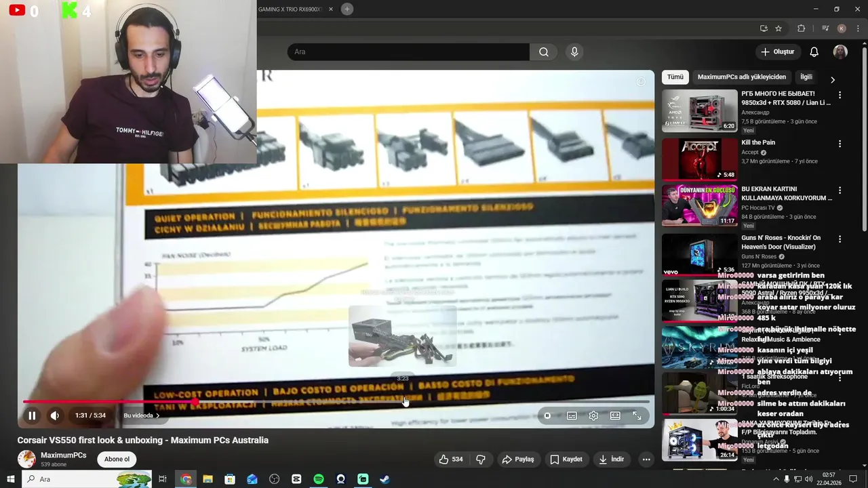Select the Tümü filter chip
This screenshot has height=488, width=868.
coord(675,77)
